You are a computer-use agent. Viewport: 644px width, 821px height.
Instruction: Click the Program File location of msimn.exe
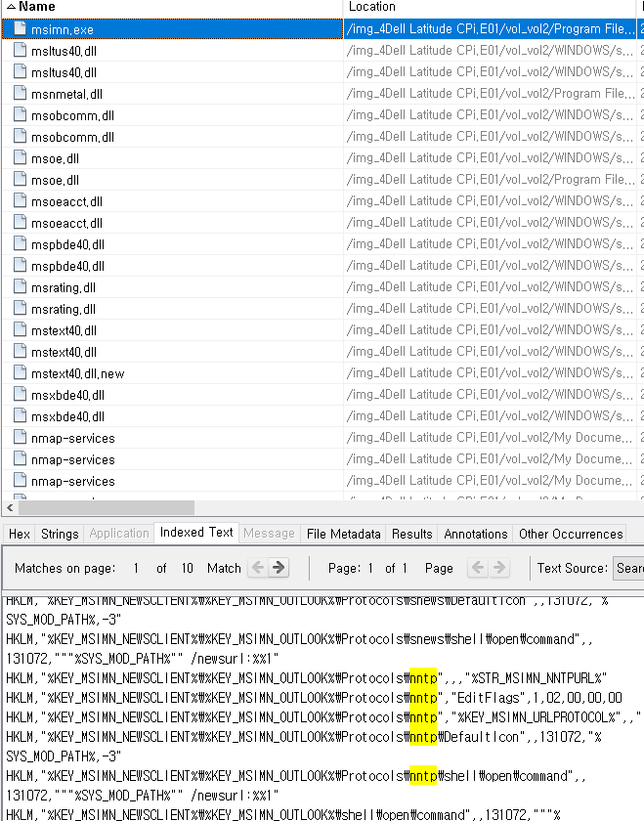point(490,28)
